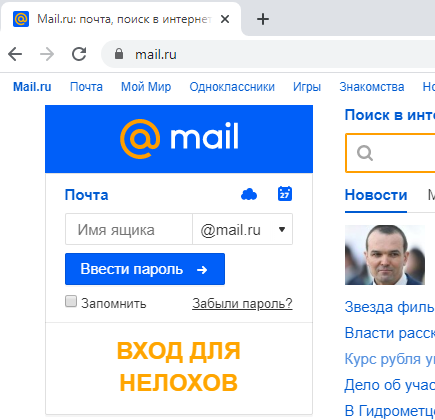The height and width of the screenshot is (420, 435).
Task: Click the ВХОД ДЛЯ НЕЛОХОВ orange text
Action: pos(179,367)
